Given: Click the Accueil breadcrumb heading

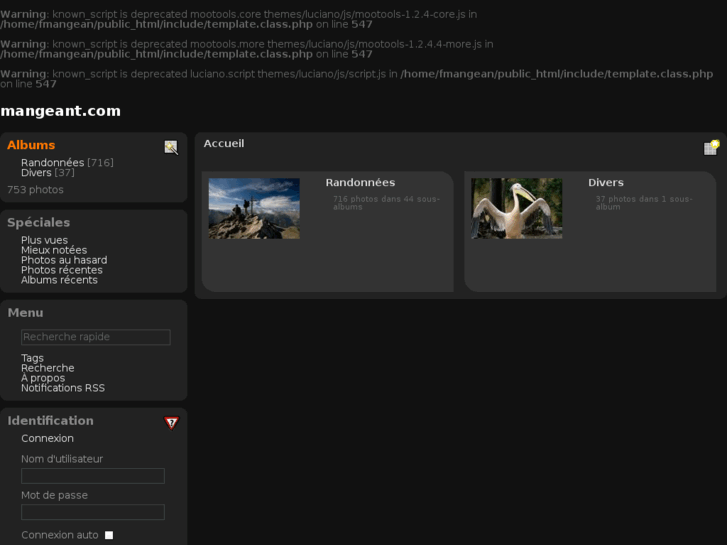Looking at the screenshot, I should [224, 143].
